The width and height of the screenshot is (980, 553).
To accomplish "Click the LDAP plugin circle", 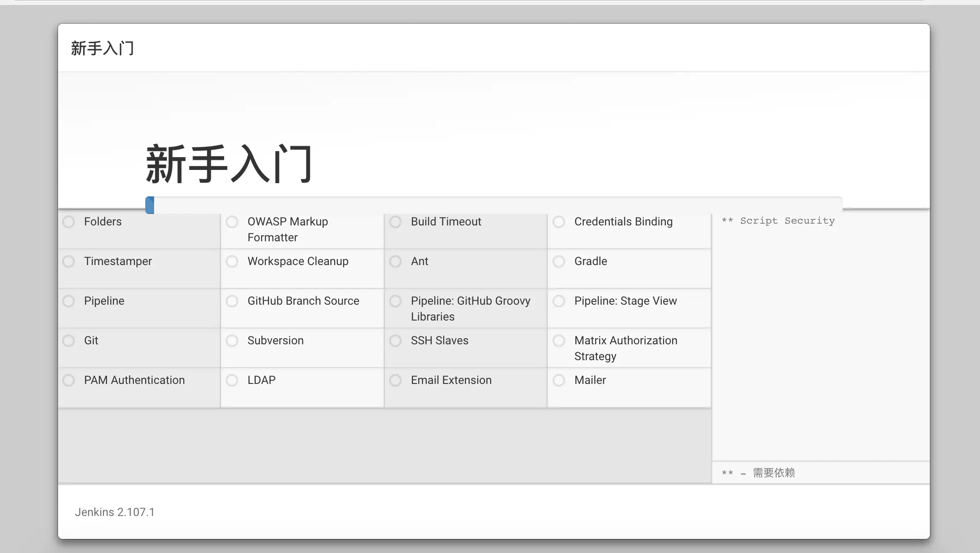I will [232, 380].
